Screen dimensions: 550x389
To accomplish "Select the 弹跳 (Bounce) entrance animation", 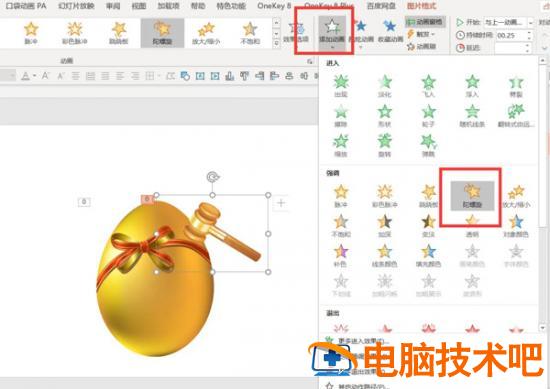I will click(429, 146).
